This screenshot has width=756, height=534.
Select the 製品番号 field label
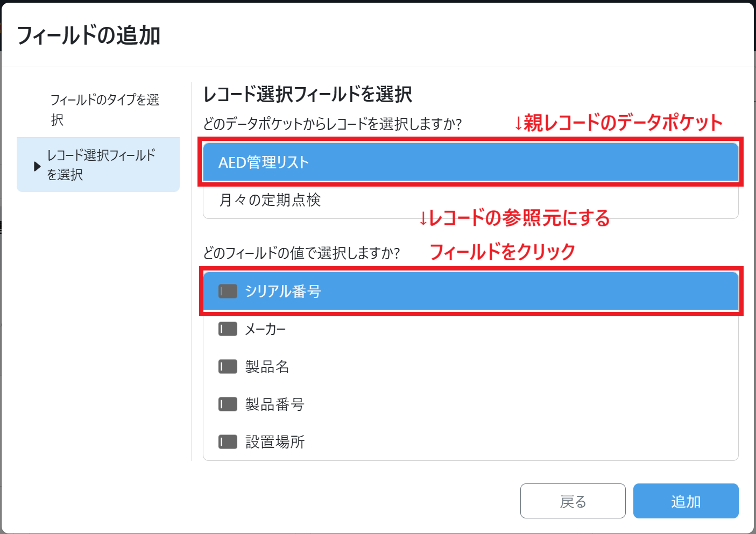point(275,404)
